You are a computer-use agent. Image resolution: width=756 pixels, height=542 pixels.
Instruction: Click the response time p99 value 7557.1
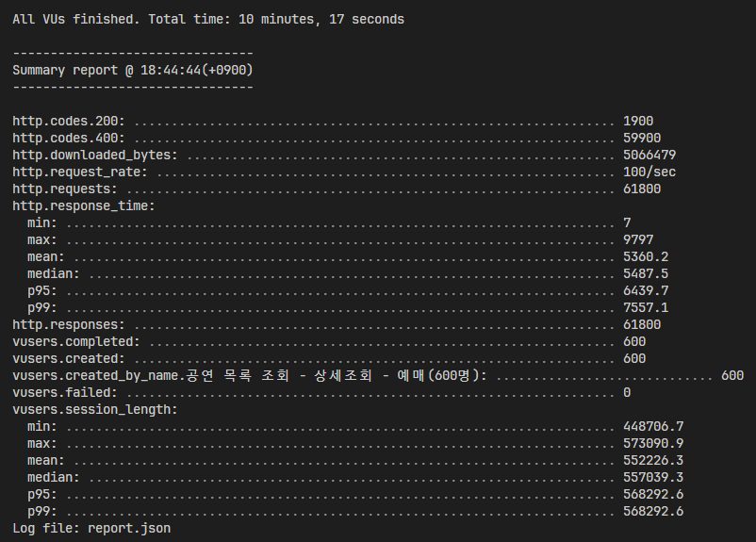[x=646, y=307]
